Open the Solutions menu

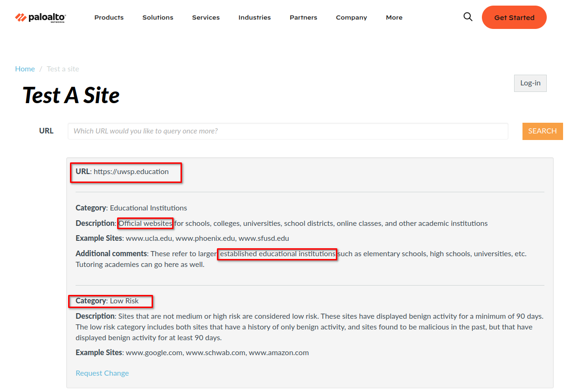(158, 17)
